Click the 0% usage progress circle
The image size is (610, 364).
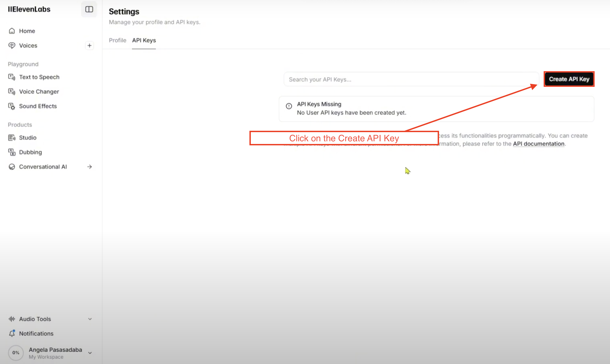[x=16, y=353]
